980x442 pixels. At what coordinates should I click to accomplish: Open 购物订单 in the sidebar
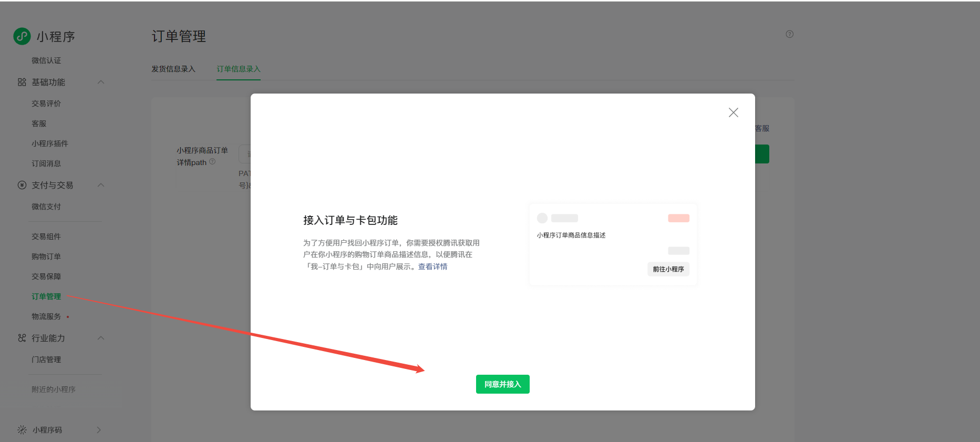pyautogui.click(x=46, y=256)
